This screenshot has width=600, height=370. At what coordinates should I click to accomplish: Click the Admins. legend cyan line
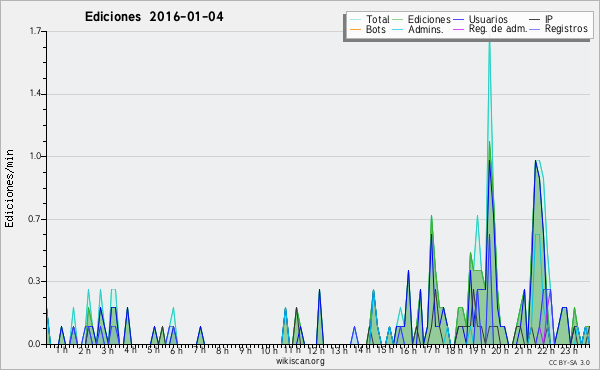tap(398, 29)
